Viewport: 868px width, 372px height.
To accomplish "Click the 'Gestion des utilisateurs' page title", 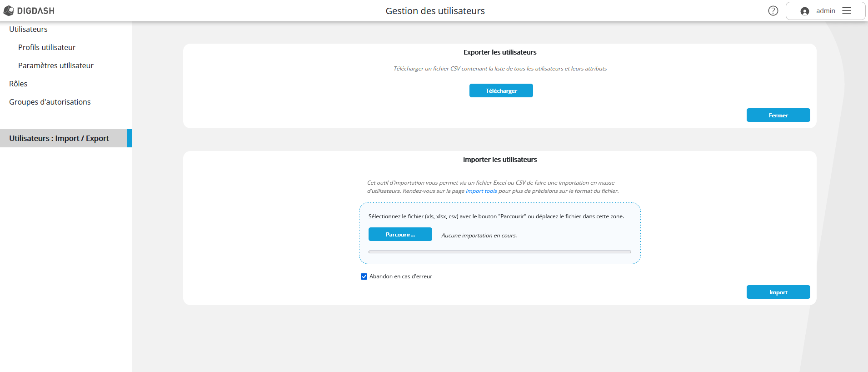I will 435,11.
